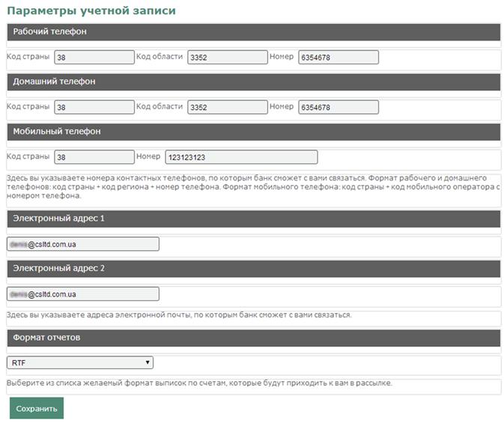Click the Электронный адрес 1 header bar

254,219
